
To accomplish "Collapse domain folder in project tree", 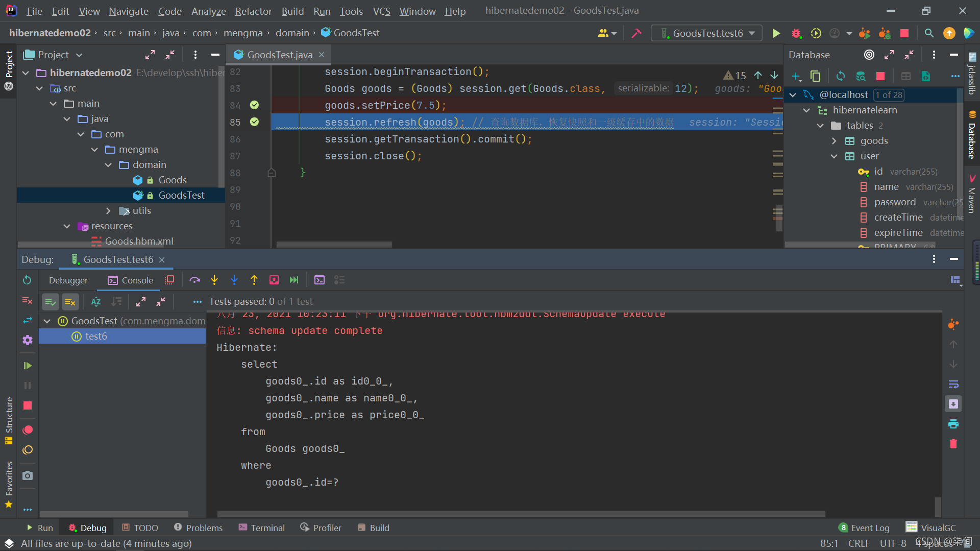I will [x=108, y=164].
